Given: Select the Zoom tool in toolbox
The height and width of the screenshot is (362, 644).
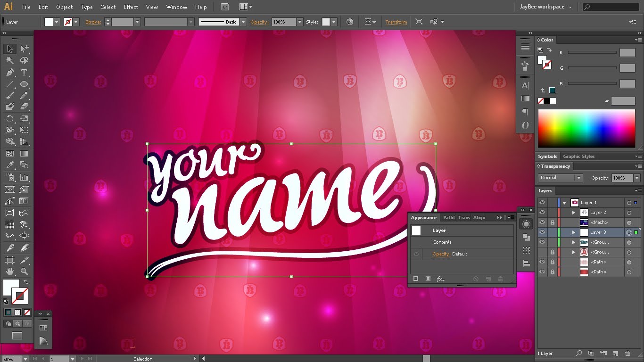Looking at the screenshot, I should [x=24, y=271].
